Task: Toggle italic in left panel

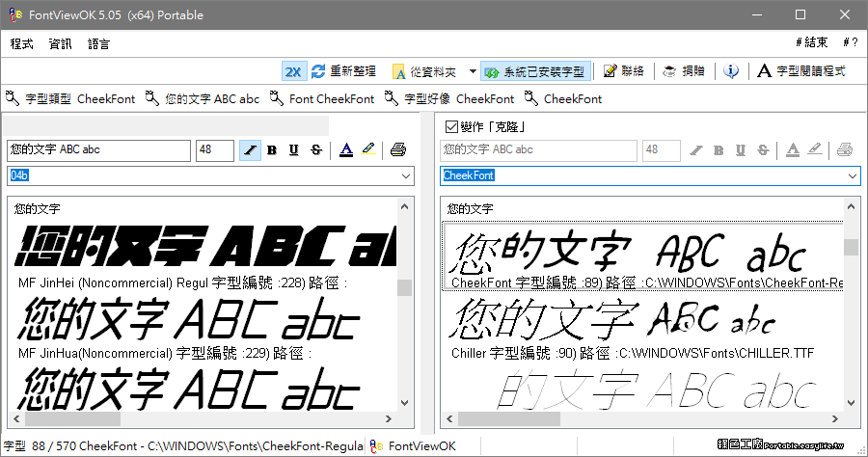Action: [x=250, y=150]
